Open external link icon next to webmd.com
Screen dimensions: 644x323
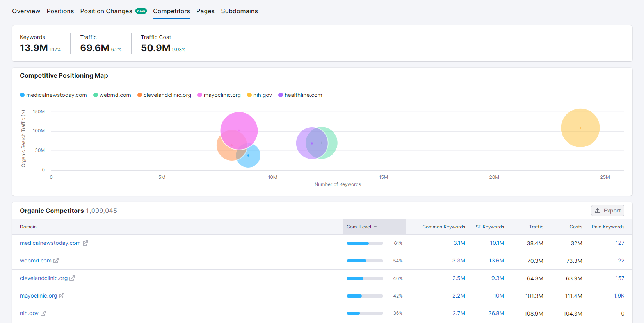[56, 261]
